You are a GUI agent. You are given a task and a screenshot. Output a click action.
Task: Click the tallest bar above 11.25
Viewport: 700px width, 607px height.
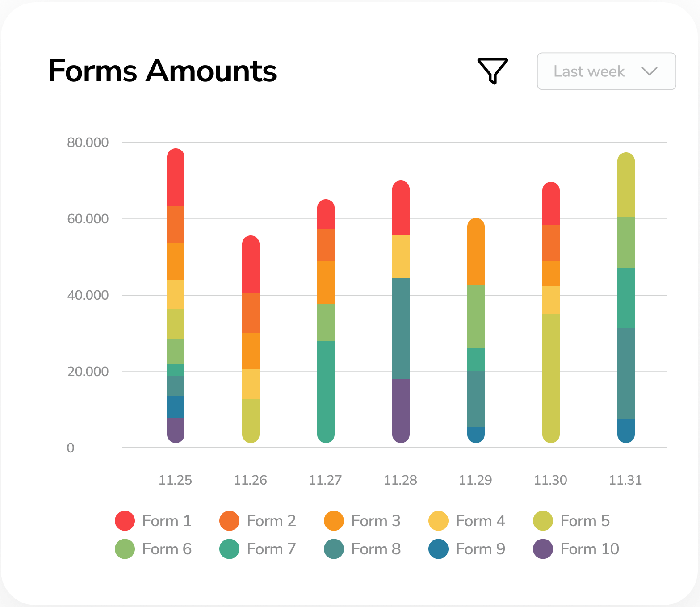click(176, 295)
